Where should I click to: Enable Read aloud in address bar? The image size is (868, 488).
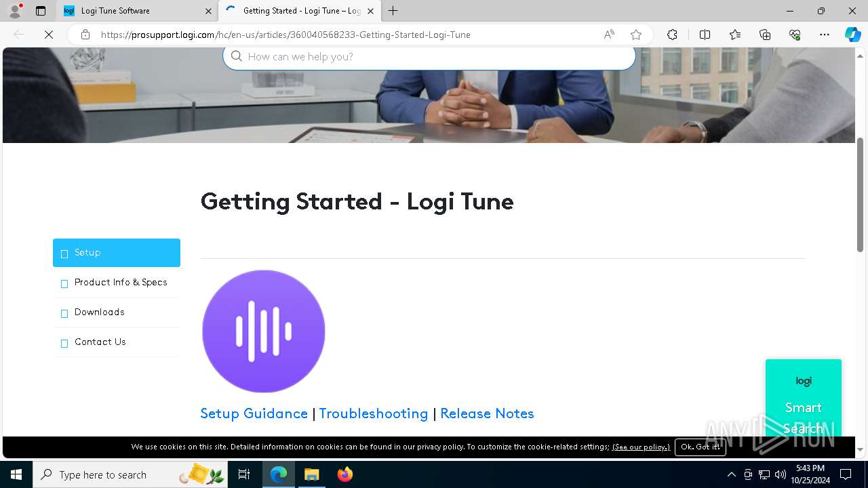coord(609,35)
